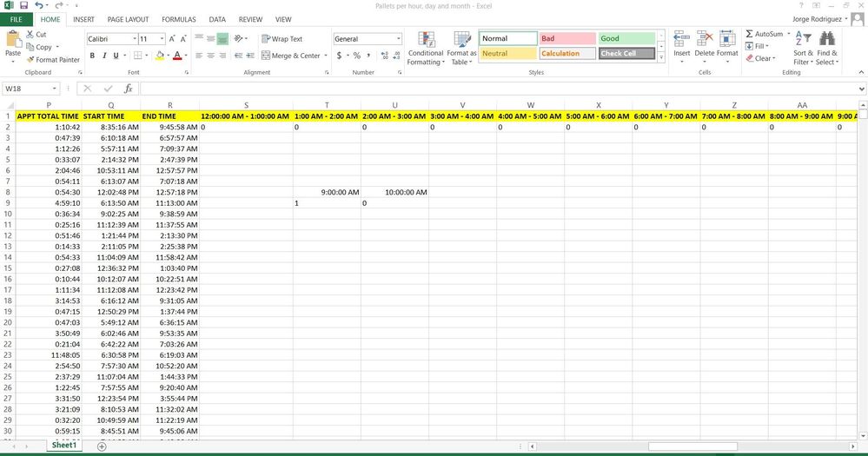This screenshot has height=456, width=868.
Task: Click Merge & Center button
Action: click(291, 56)
